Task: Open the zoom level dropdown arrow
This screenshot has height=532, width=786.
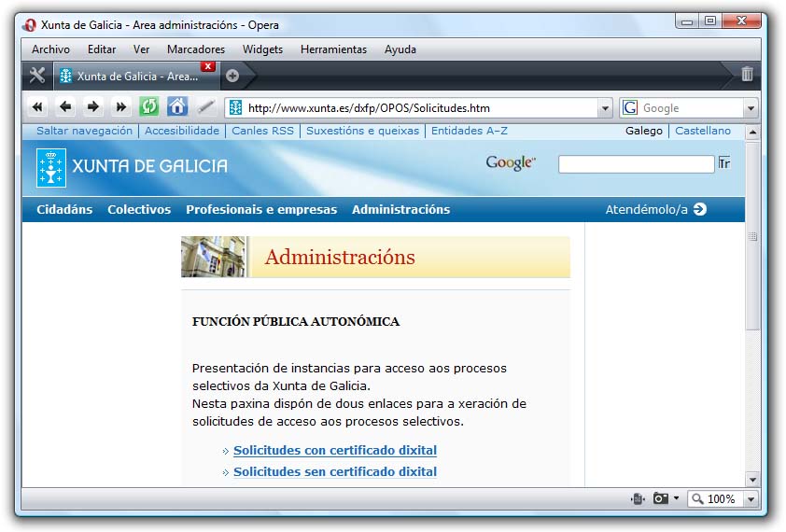Action: pyautogui.click(x=751, y=499)
